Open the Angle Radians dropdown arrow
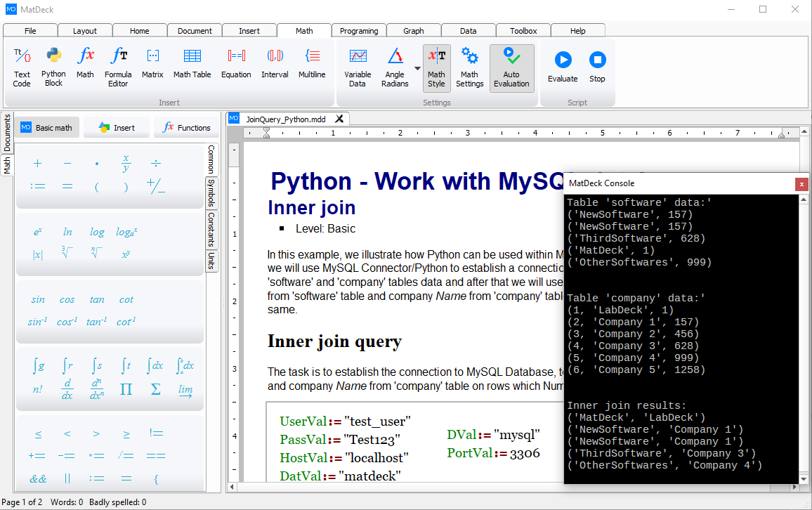The image size is (812, 510). [x=417, y=68]
